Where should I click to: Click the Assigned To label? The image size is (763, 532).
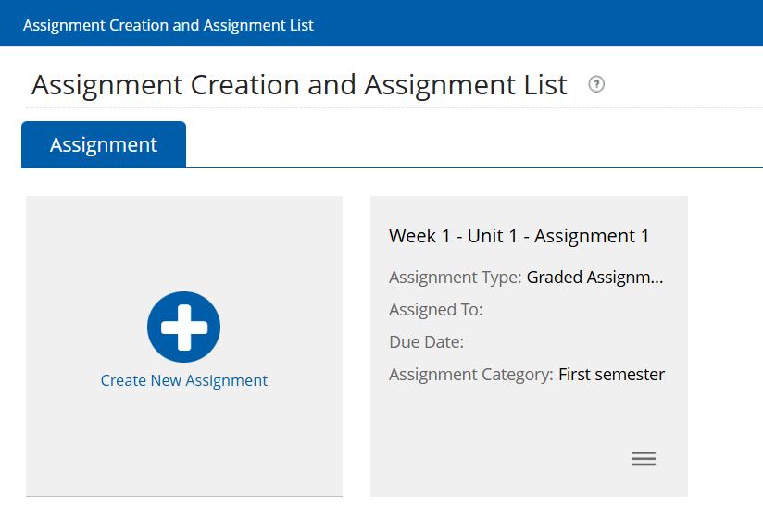(435, 310)
